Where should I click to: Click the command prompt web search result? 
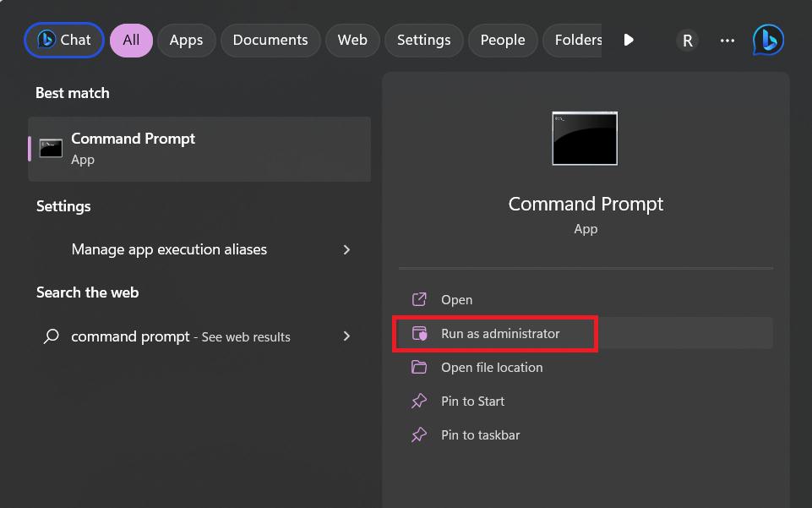[199, 336]
